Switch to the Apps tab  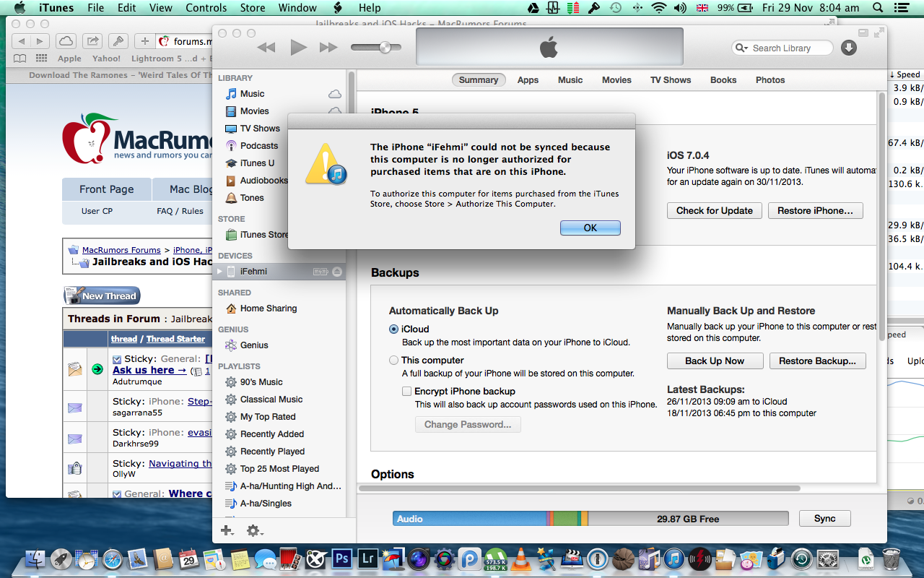pos(528,80)
